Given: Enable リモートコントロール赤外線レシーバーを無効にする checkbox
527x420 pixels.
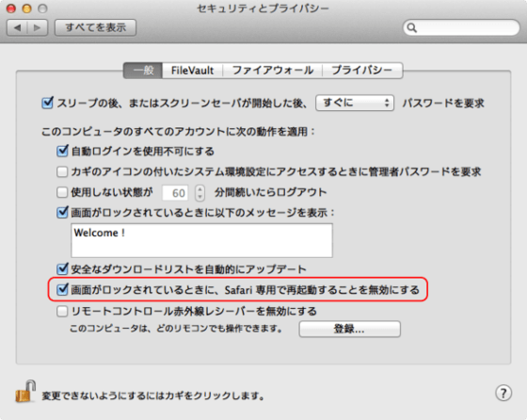Looking at the screenshot, I should [62, 311].
